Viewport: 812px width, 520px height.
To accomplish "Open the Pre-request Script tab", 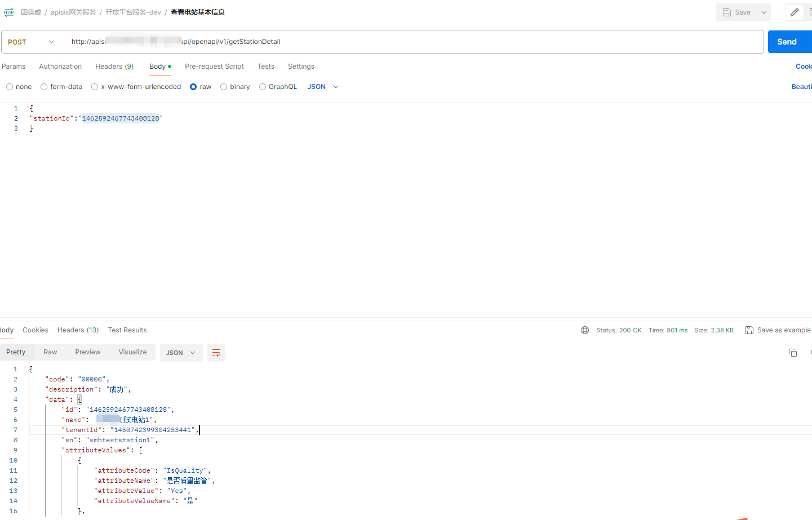I will [214, 66].
